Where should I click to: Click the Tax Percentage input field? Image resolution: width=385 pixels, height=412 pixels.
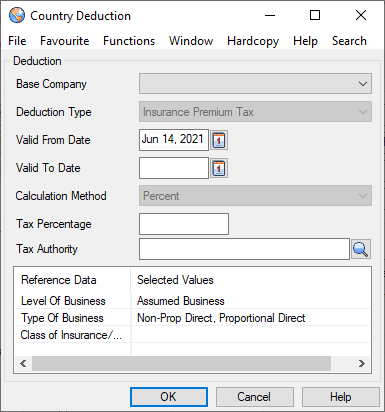coord(184,224)
